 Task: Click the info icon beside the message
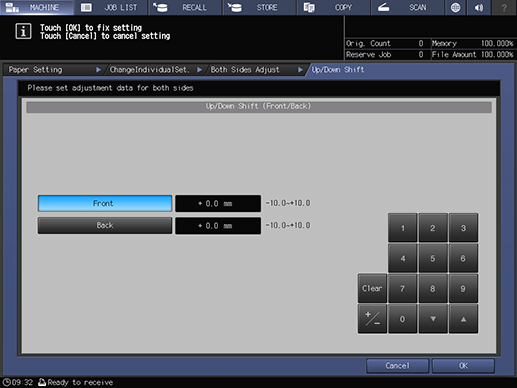pyautogui.click(x=23, y=32)
